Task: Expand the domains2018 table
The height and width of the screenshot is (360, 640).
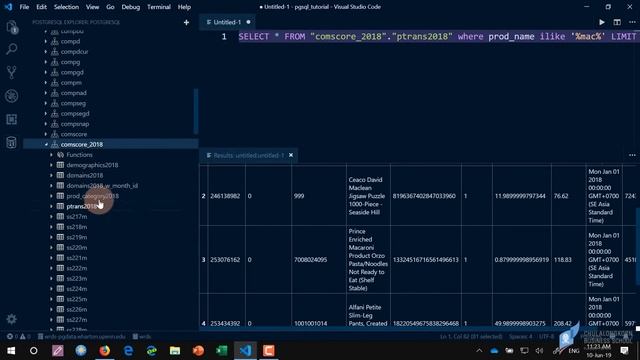Action: [x=51, y=175]
